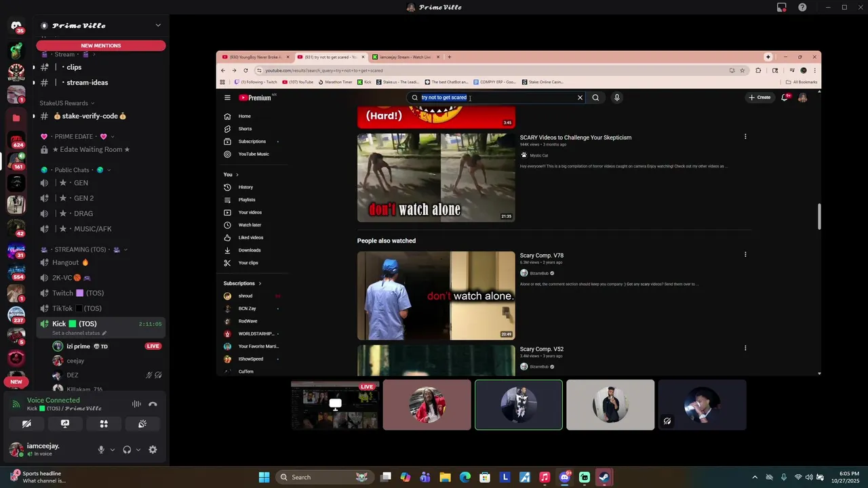Image resolution: width=868 pixels, height=488 pixels.
Task: Close the try not to get scared tab
Action: click(363, 57)
